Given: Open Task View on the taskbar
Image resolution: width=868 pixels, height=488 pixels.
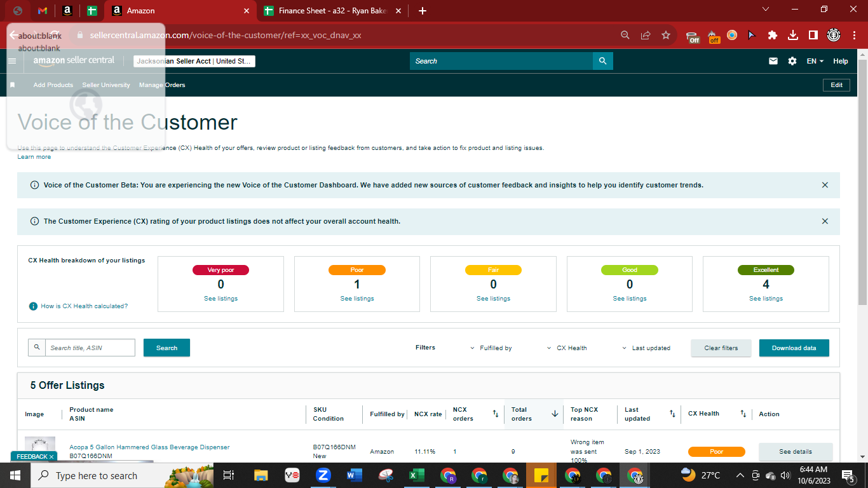Looking at the screenshot, I should pos(229,475).
